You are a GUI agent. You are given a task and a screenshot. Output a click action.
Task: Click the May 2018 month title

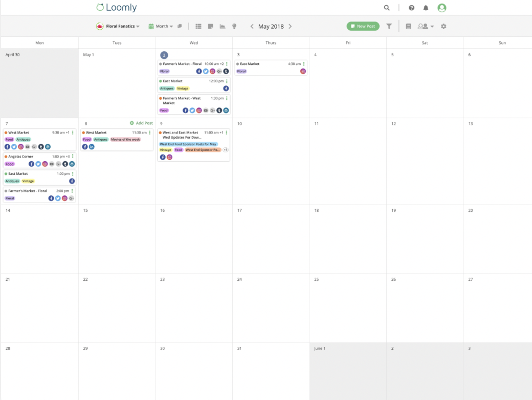tap(271, 26)
